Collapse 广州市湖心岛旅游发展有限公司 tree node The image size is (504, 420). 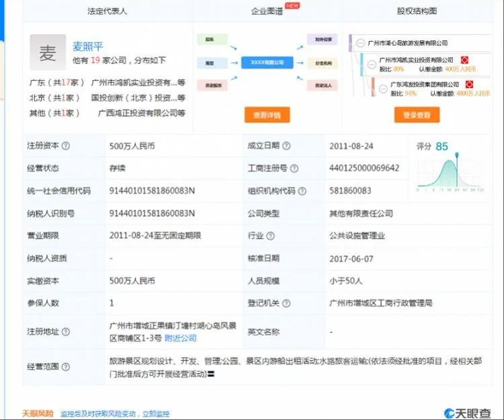point(361,43)
